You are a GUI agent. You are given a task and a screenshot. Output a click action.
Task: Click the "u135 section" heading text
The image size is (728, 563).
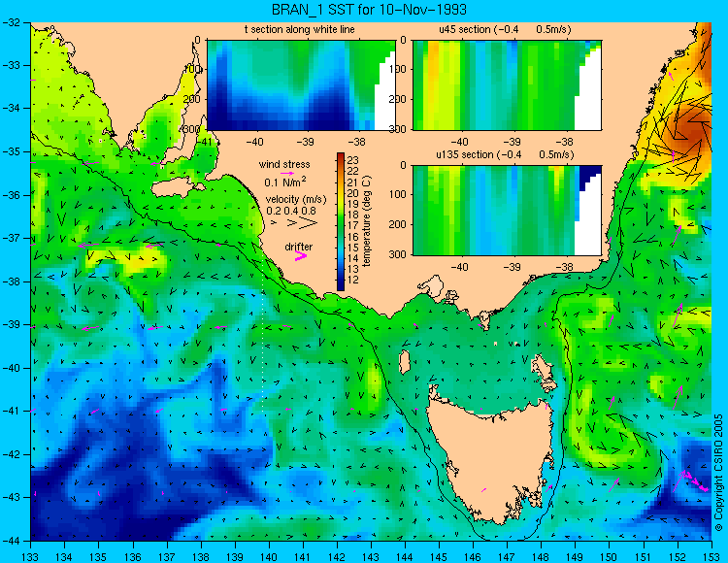point(463,154)
